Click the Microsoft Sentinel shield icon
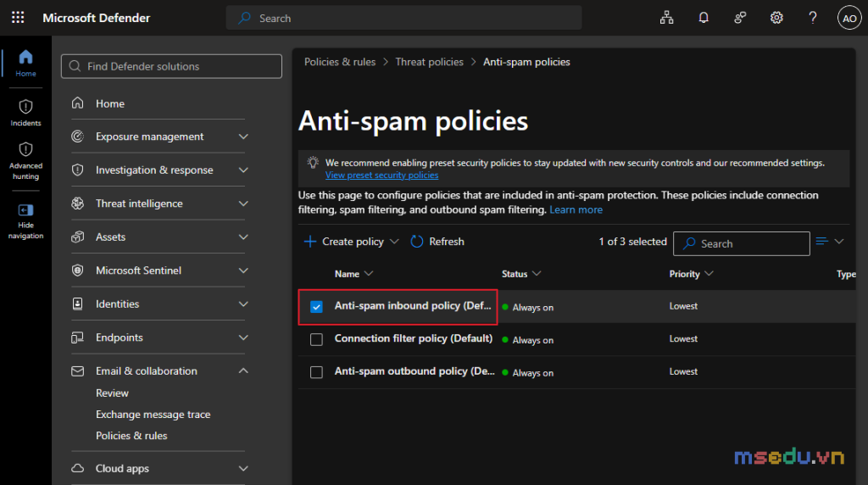868x485 pixels. [77, 270]
